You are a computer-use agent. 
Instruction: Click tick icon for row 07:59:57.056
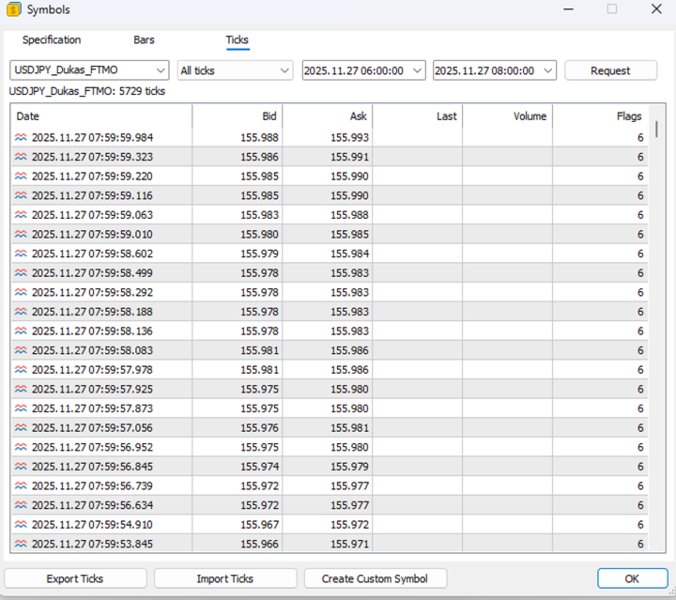(x=21, y=428)
